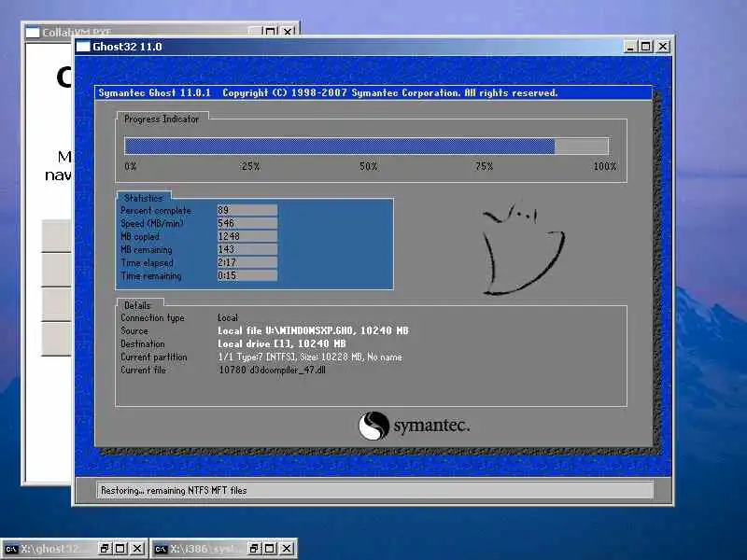This screenshot has height=560, width=747.
Task: Click the MB copied label
Action: tap(140, 237)
